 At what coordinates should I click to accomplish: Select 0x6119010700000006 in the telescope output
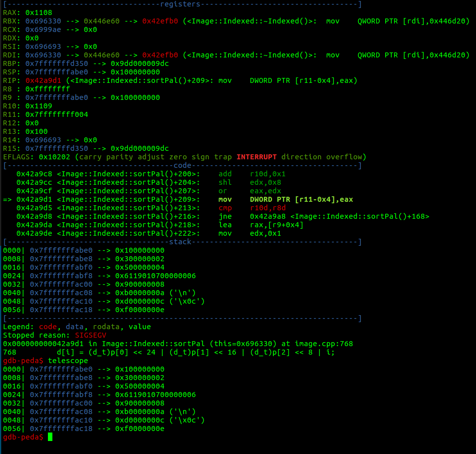tap(156, 395)
